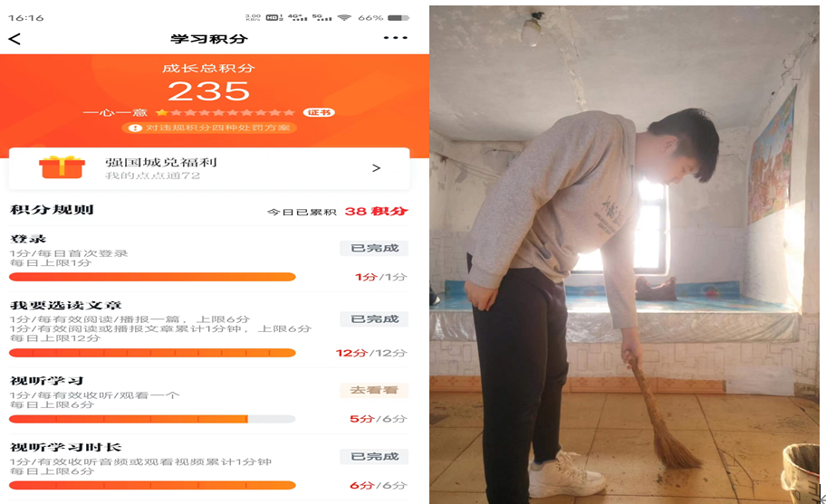Click the 我要选读文章 progress bar
This screenshot has width=826, height=504.
(152, 353)
